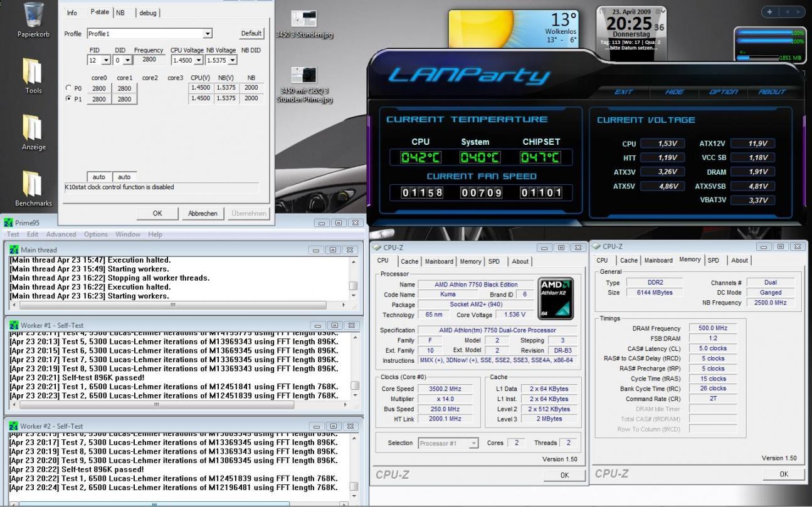Click the plus button on sidebar gadget bar
This screenshot has height=507, width=812.
(x=769, y=12)
